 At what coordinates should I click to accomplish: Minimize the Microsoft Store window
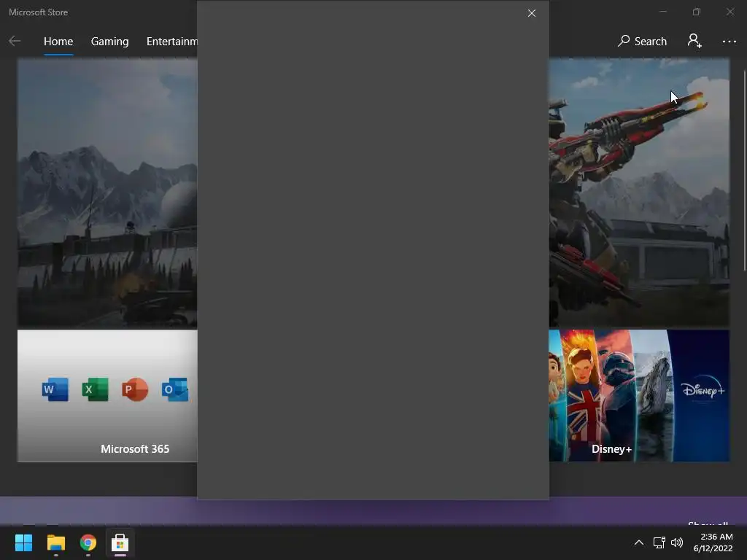coord(662,12)
